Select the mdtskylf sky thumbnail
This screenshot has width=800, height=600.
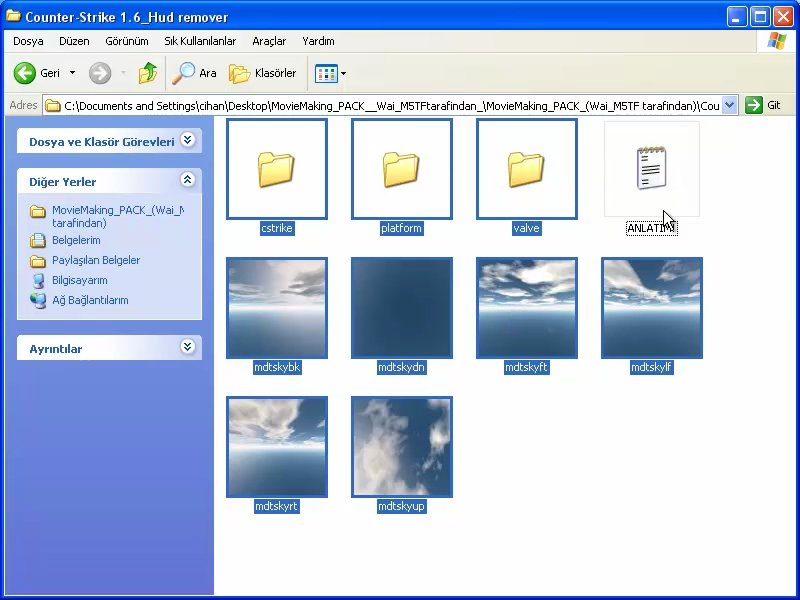pos(652,308)
